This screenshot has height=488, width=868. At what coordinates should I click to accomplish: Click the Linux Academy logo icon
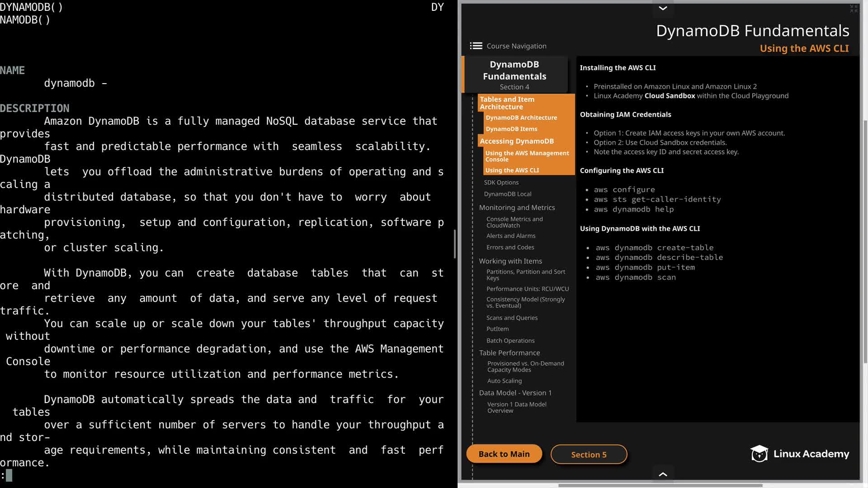pos(759,453)
